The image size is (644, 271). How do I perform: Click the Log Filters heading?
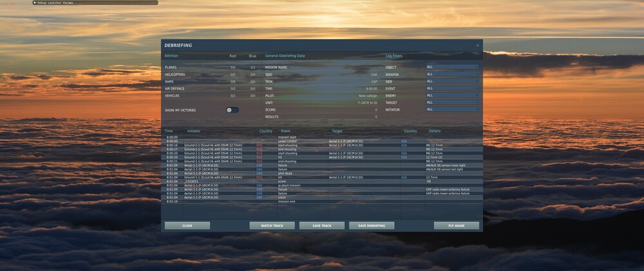tap(394, 56)
